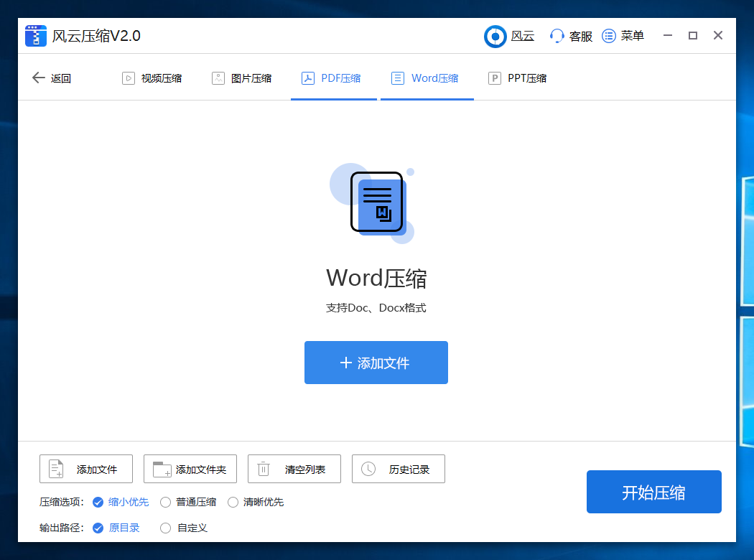Open 客服 headset support icon
This screenshot has width=754, height=560.
(x=557, y=36)
